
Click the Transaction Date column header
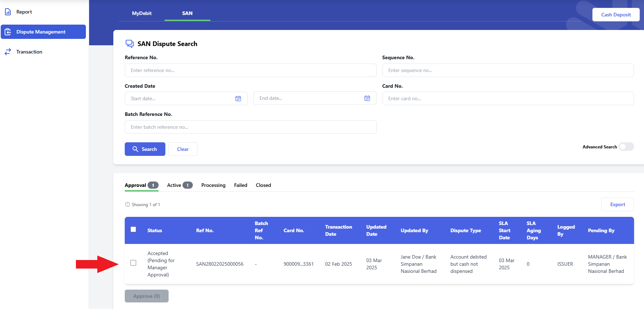coord(339,230)
